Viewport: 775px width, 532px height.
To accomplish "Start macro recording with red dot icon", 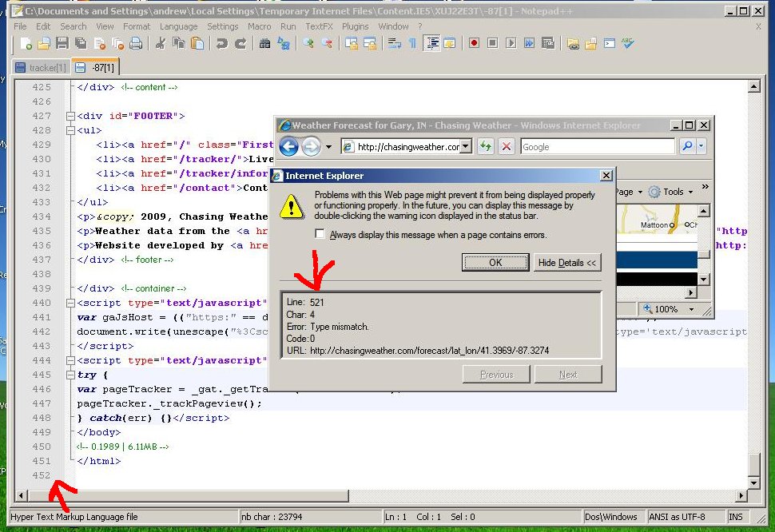I will [x=474, y=43].
